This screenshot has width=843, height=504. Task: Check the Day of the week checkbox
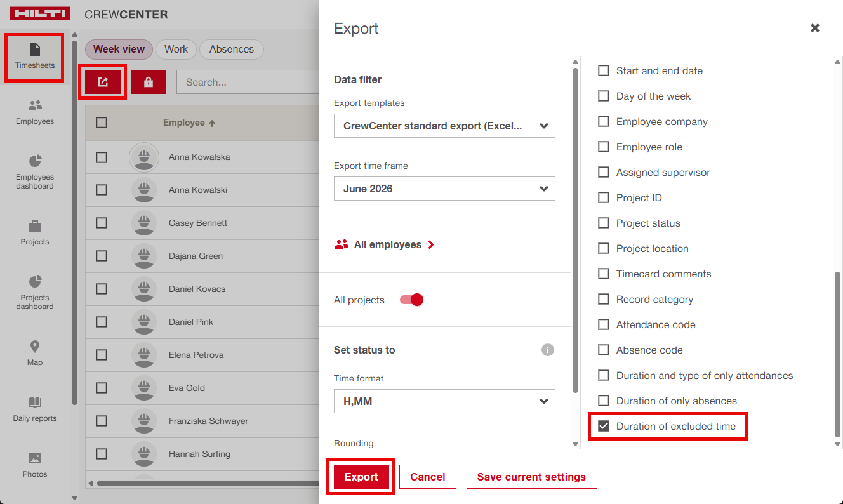(604, 96)
